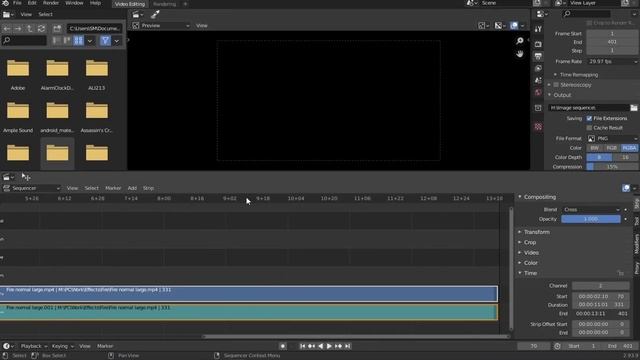This screenshot has height=360, width=640.
Task: Open the Adobe folder
Action: 18,74
